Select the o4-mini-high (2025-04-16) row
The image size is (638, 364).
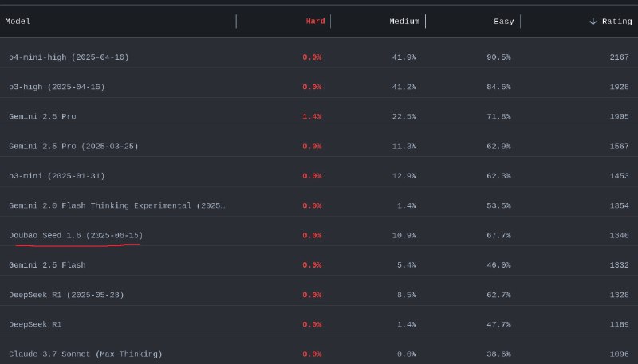69,57
